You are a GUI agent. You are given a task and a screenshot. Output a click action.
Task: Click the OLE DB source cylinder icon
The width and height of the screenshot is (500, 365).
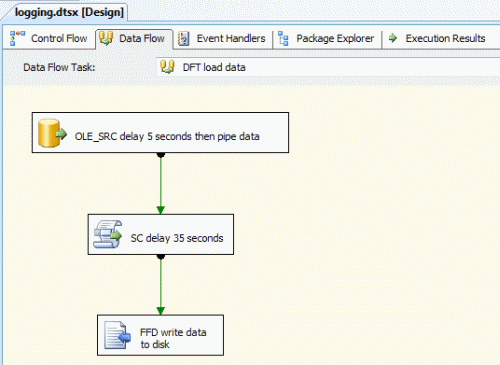coord(52,133)
